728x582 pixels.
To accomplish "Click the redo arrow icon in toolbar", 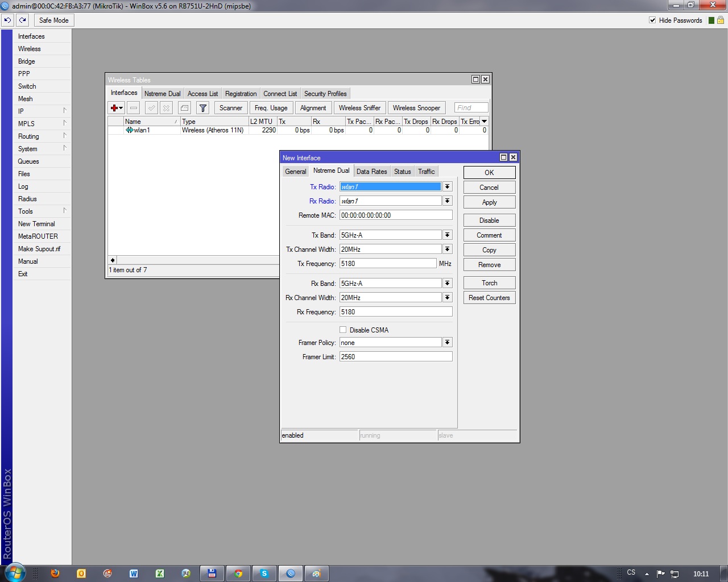I will click(23, 20).
